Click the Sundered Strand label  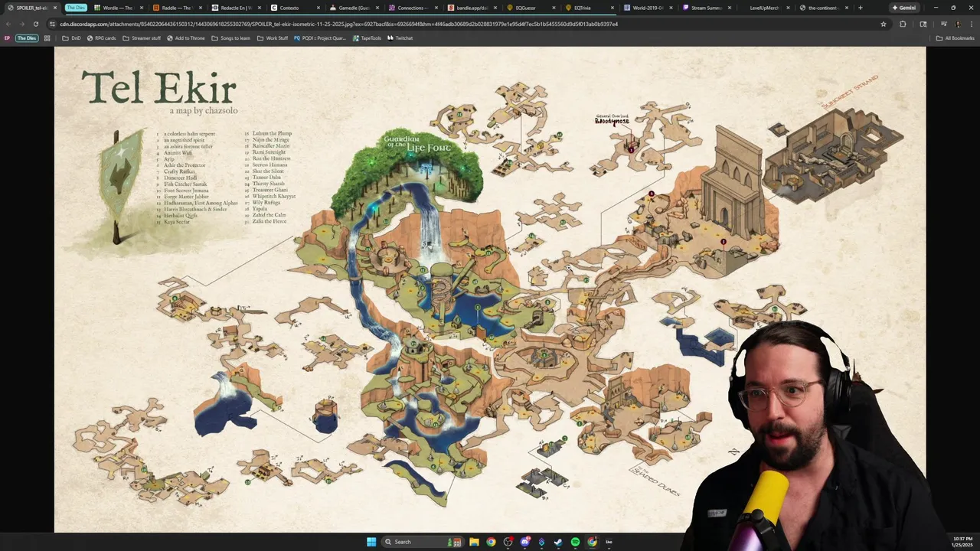click(x=850, y=91)
